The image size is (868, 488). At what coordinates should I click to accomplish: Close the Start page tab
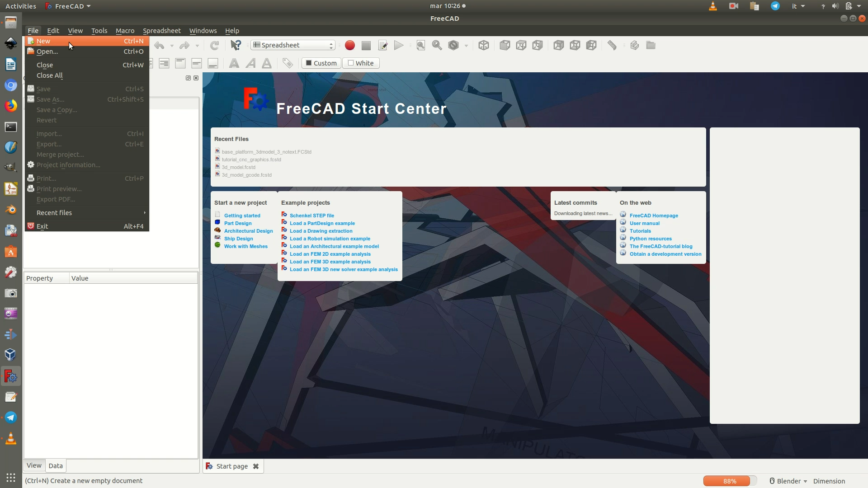click(x=256, y=466)
